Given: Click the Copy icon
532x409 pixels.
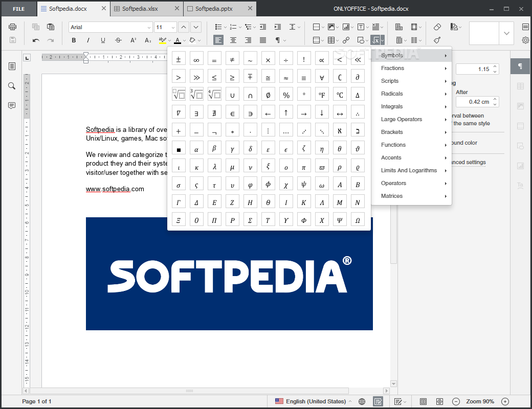Looking at the screenshot, I should [x=36, y=27].
